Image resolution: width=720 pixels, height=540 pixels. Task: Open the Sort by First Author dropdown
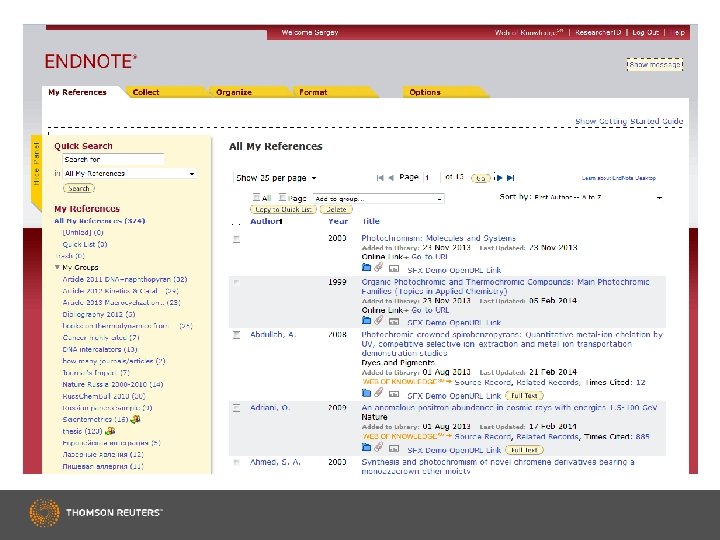[598, 197]
